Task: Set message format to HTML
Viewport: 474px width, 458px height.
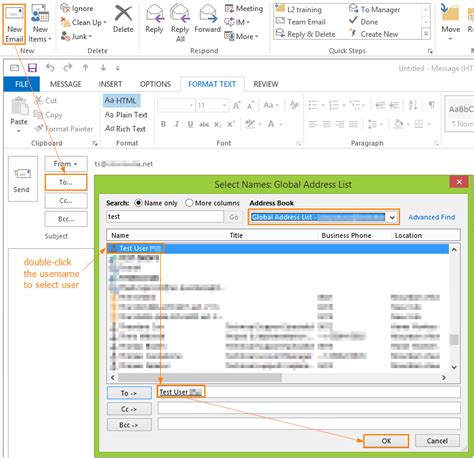Action: click(121, 100)
